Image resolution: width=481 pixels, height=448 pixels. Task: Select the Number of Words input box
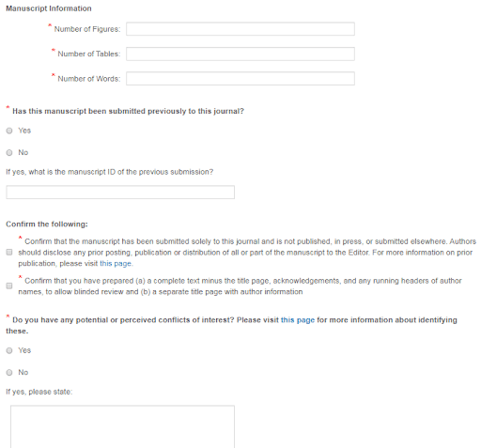(x=240, y=79)
